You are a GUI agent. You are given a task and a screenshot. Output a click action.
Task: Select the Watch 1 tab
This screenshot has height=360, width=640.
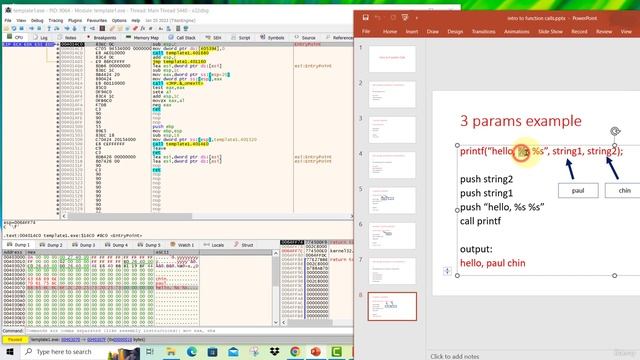182,245
